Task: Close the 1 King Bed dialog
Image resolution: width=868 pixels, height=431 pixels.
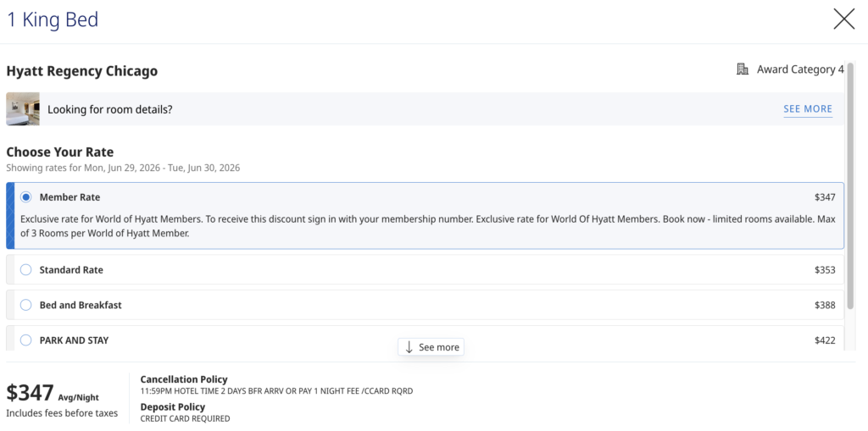Action: click(844, 19)
